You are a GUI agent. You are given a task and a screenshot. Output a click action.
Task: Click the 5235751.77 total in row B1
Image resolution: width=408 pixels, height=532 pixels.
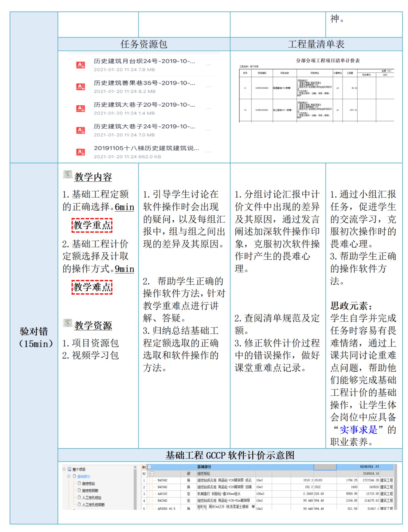pos(369,467)
